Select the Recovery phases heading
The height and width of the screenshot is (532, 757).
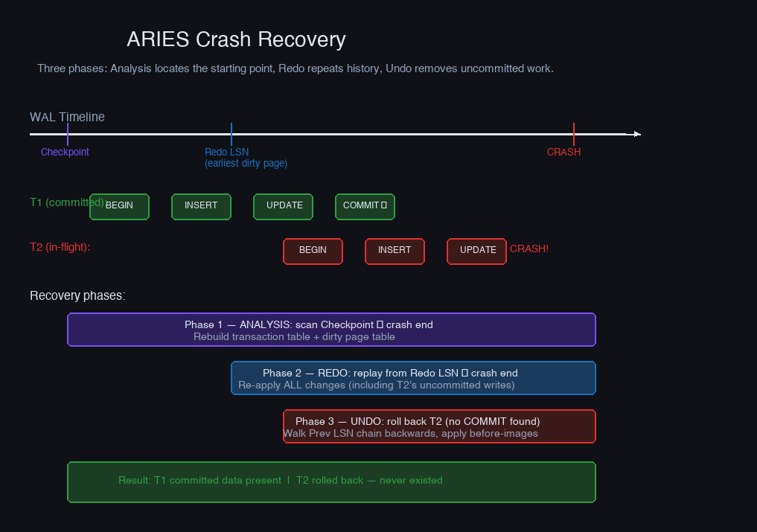[77, 296]
